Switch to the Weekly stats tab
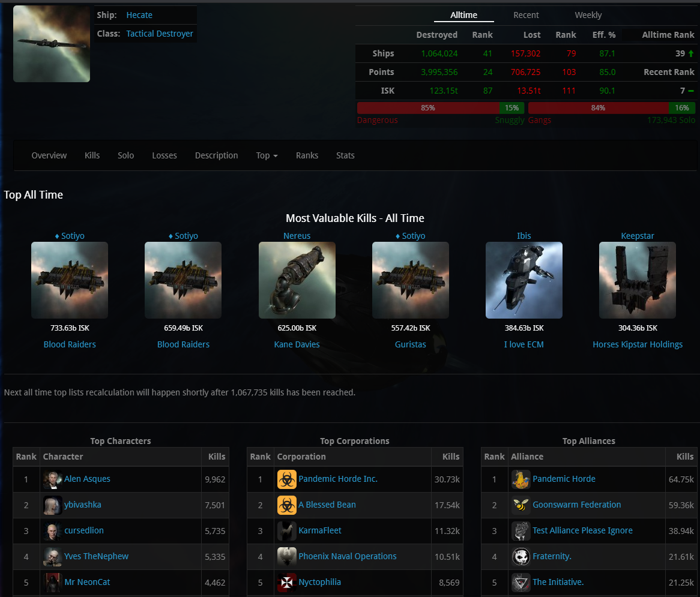 click(588, 15)
